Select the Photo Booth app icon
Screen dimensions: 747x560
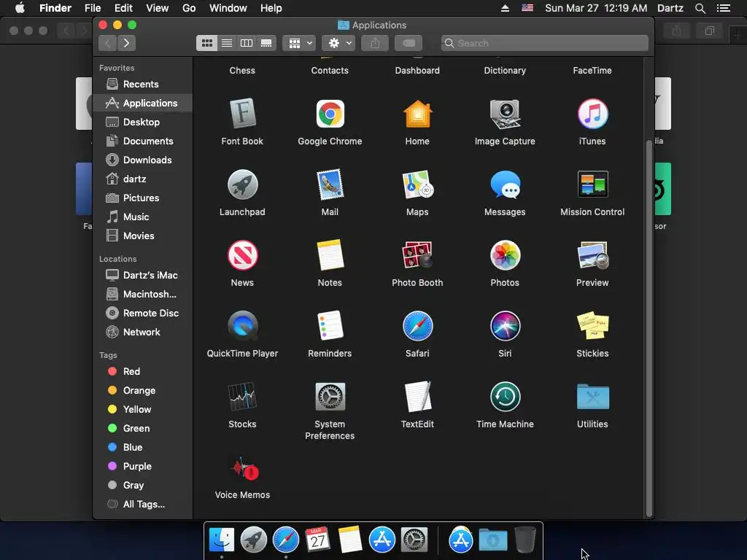[x=417, y=255]
